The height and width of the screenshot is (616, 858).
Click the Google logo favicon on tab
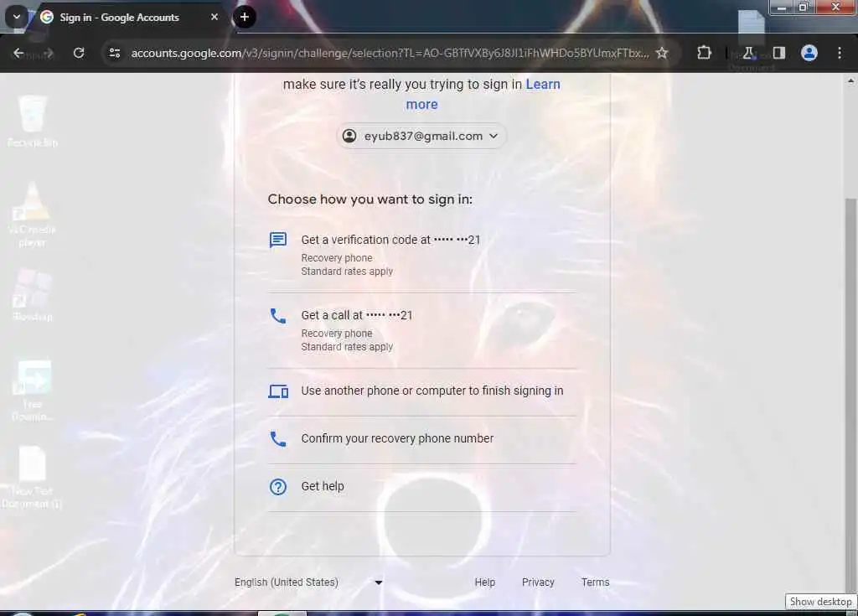[47, 17]
